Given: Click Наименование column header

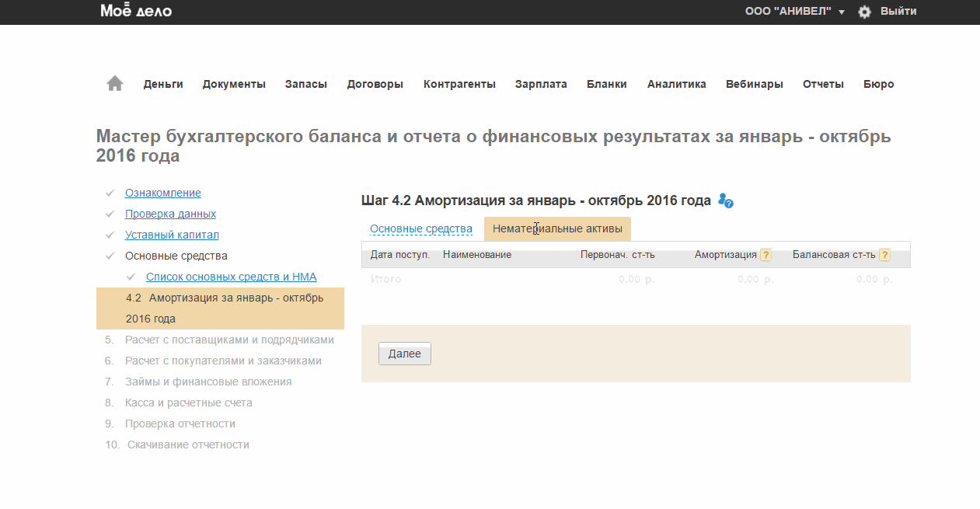Looking at the screenshot, I should 477,255.
